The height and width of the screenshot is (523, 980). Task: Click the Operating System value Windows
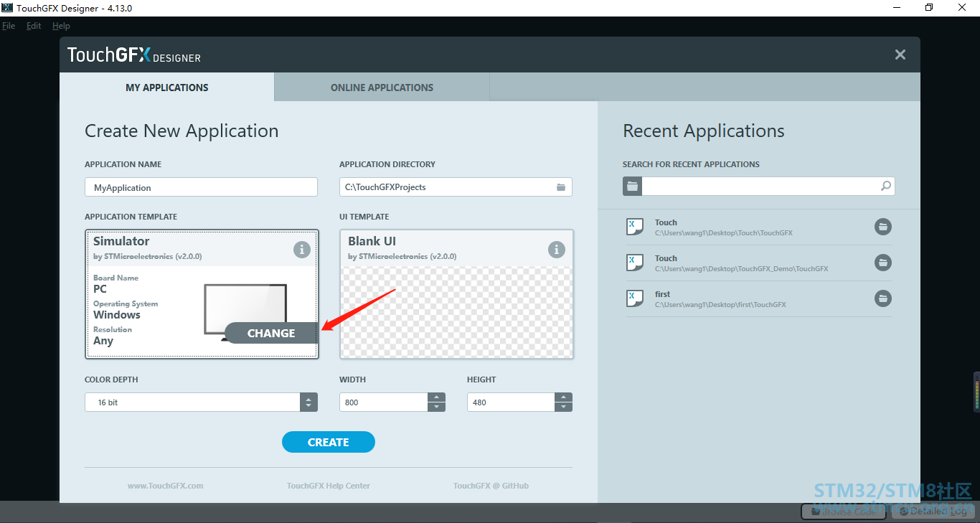(117, 315)
